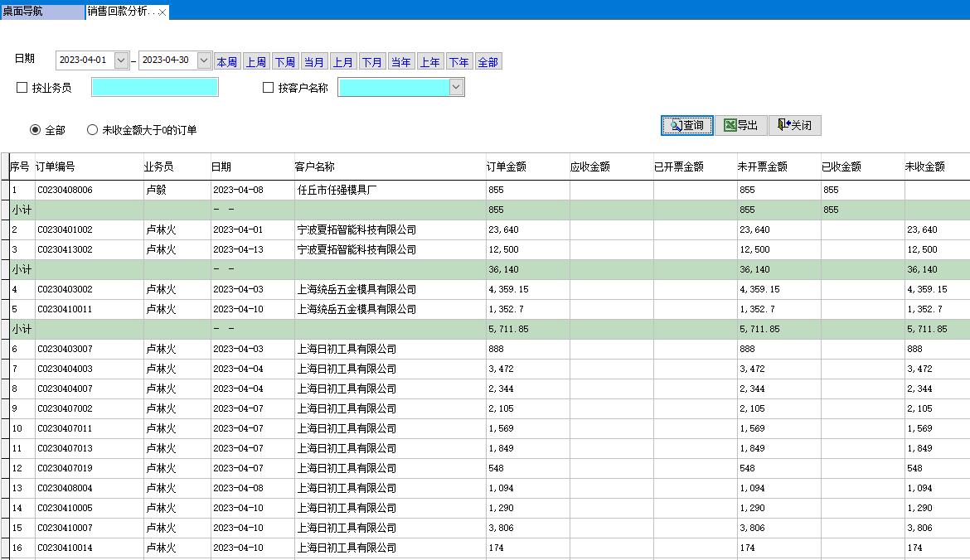Image resolution: width=970 pixels, height=560 pixels.
Task: Open the customer name combo box dropdown
Action: [456, 86]
